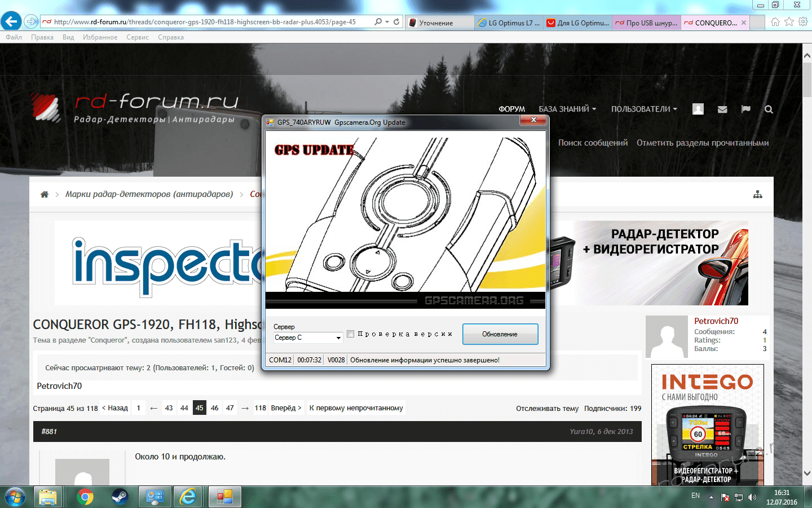Go to page 44 of thread
Image resolution: width=812 pixels, height=508 pixels.
click(184, 408)
